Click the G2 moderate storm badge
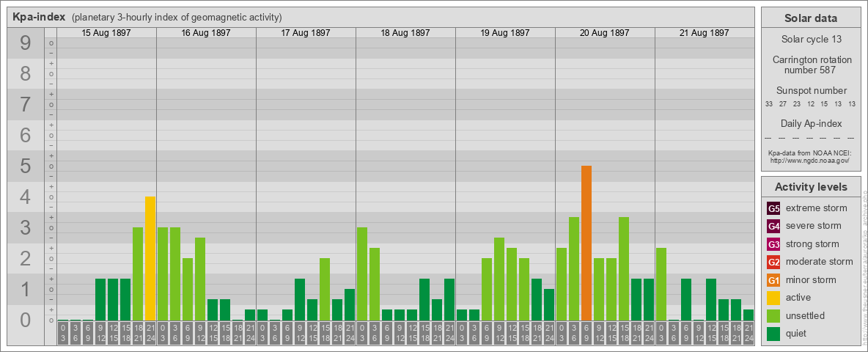 point(773,262)
